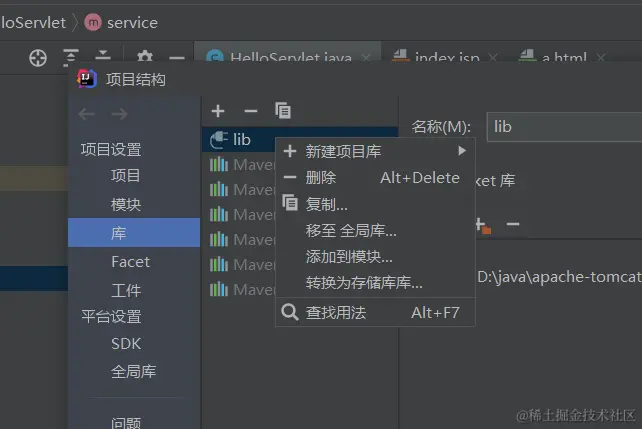This screenshot has width=642, height=429.
Task: Click the expand all icon in project toolbar
Action: pos(70,57)
